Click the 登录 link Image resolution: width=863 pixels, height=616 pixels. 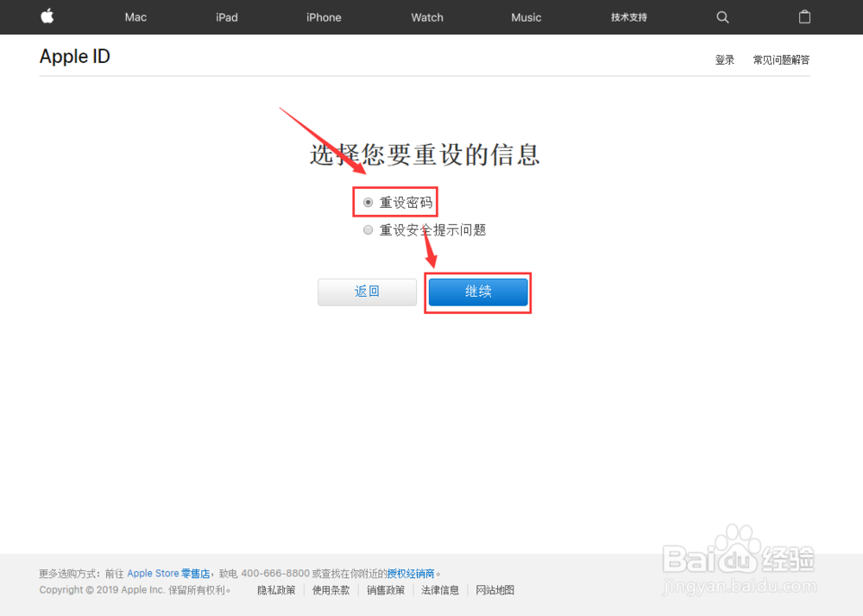tap(724, 60)
